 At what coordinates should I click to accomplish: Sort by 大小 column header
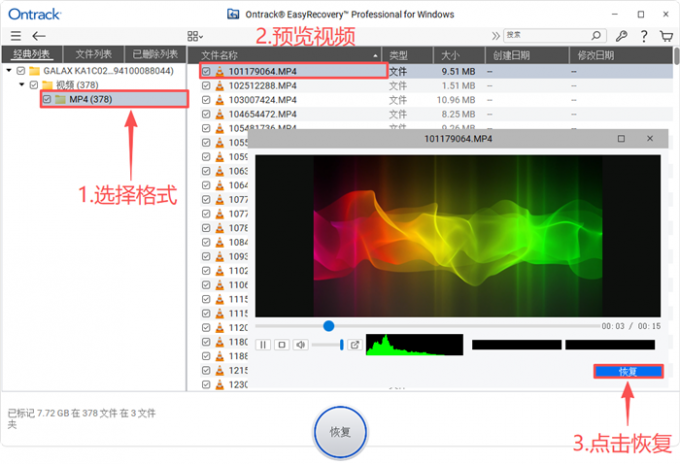459,55
